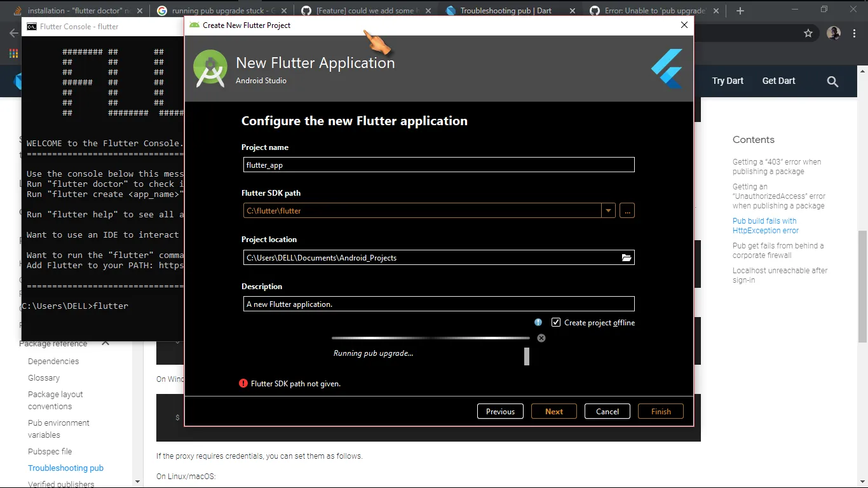
Task: Open the search icon on Dart site
Action: (x=833, y=81)
